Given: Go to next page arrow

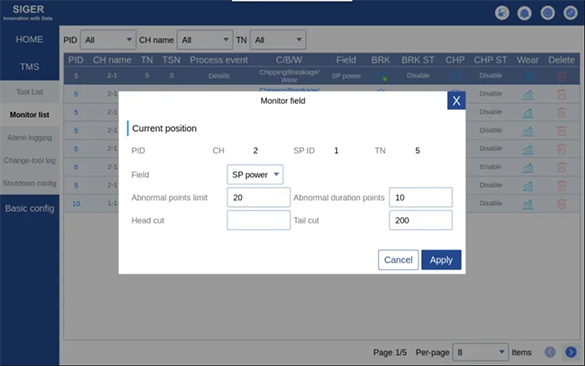Looking at the screenshot, I should pos(571,352).
